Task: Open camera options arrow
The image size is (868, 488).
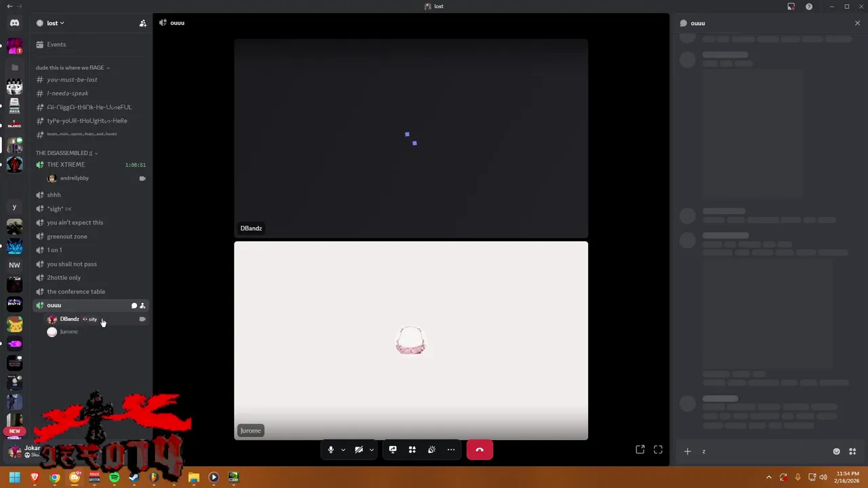Action: [x=372, y=449]
